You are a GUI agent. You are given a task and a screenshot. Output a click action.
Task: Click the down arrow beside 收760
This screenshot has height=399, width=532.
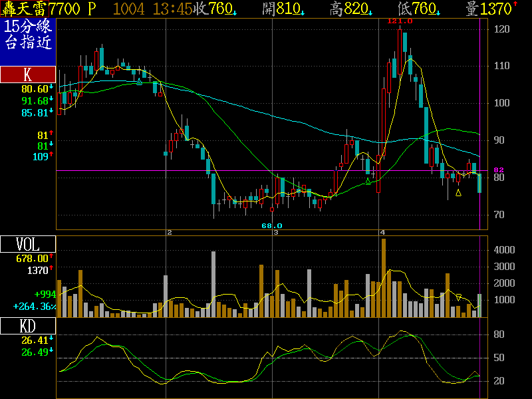(234, 12)
